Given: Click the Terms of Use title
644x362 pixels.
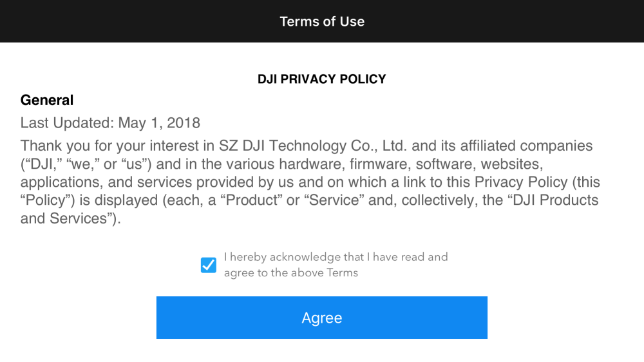Looking at the screenshot, I should coord(322,21).
